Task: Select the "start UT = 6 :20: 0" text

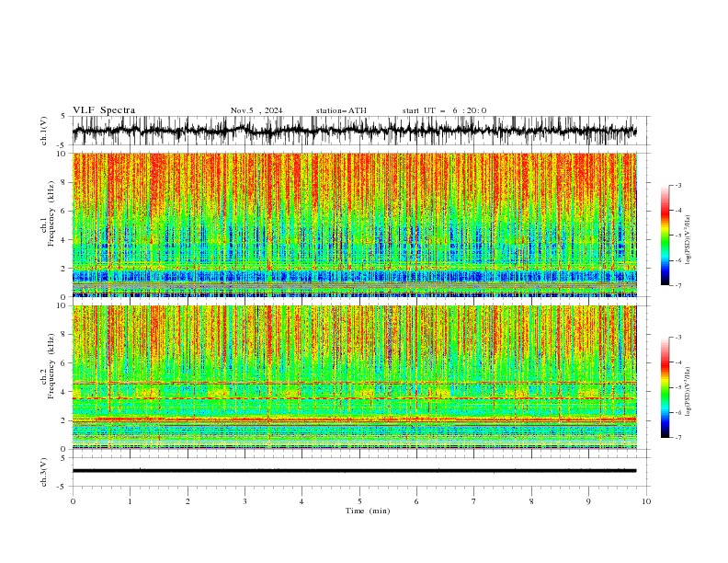Action: pos(444,110)
